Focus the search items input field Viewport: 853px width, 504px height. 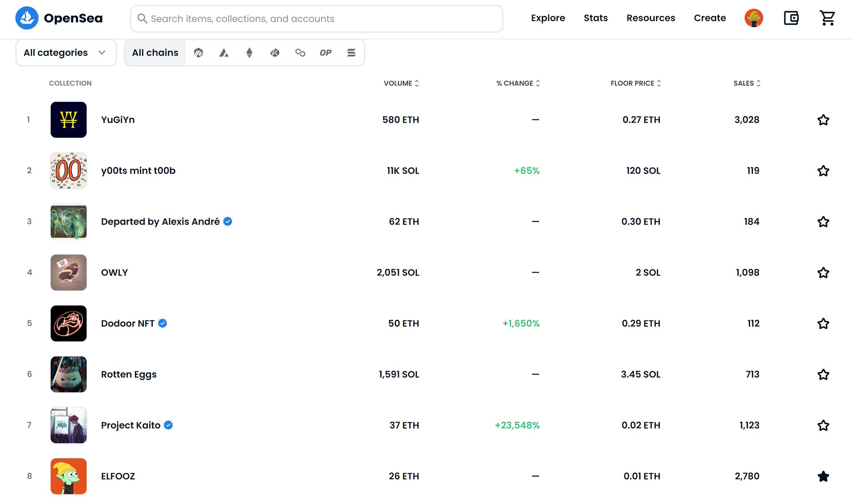point(317,19)
